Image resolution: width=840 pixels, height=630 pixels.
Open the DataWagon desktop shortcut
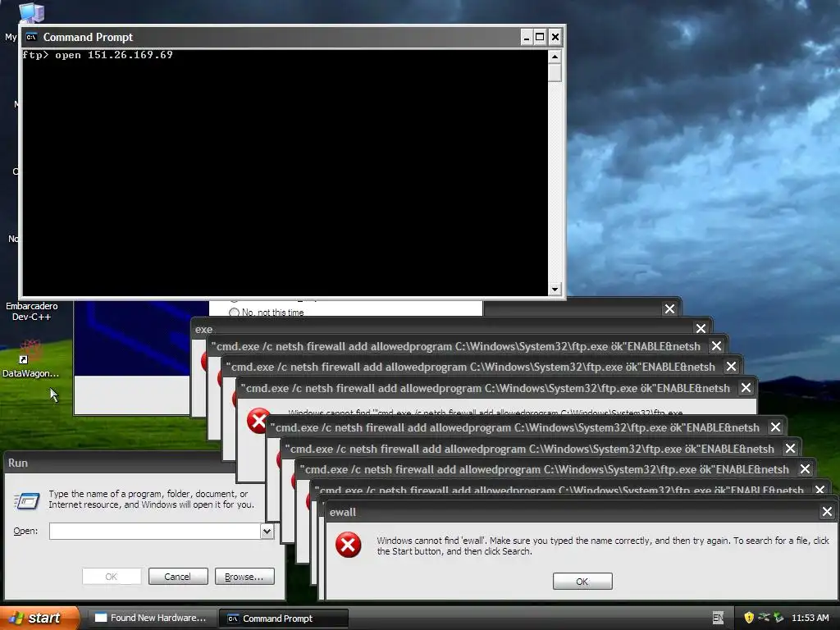30,358
